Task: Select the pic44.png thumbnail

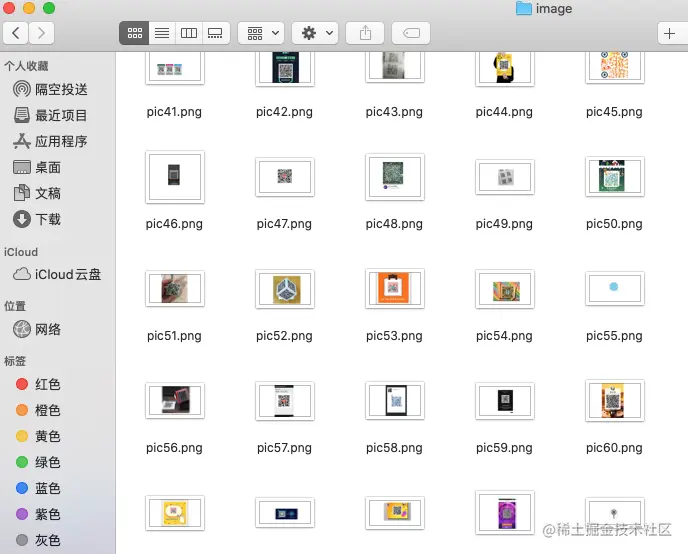Action: click(505, 68)
